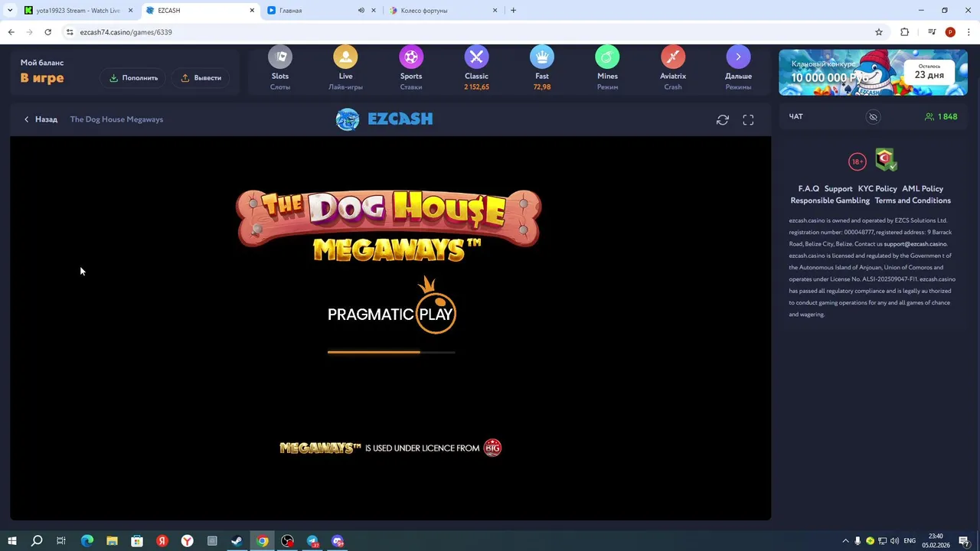The height and width of the screenshot is (551, 980).
Task: Open the Windows Start menu
Action: (11, 541)
